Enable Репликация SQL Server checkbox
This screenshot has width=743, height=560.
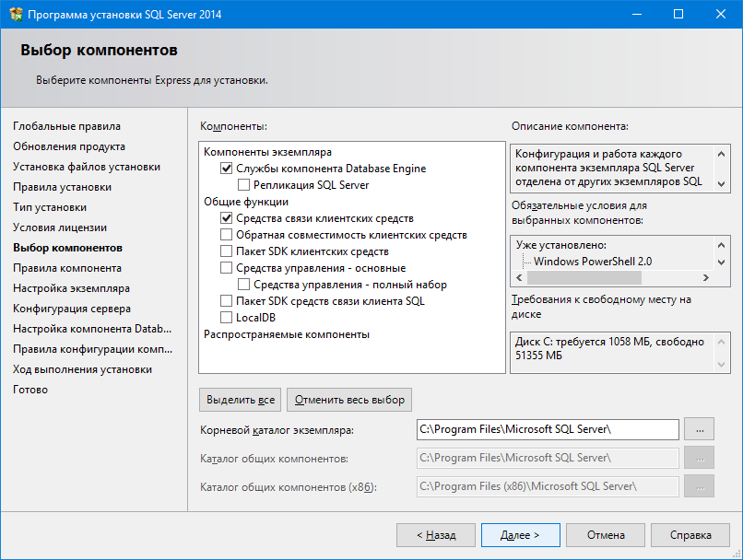[x=244, y=185]
